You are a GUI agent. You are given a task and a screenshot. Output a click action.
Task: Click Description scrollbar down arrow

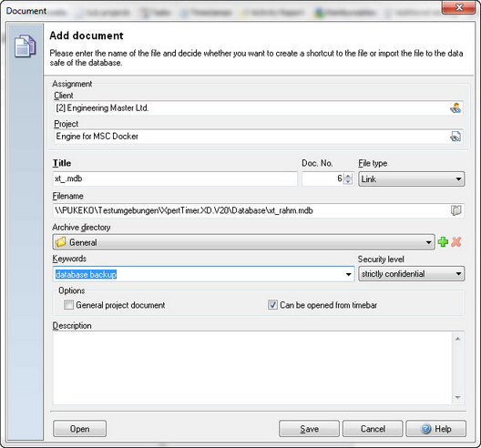tap(458, 397)
